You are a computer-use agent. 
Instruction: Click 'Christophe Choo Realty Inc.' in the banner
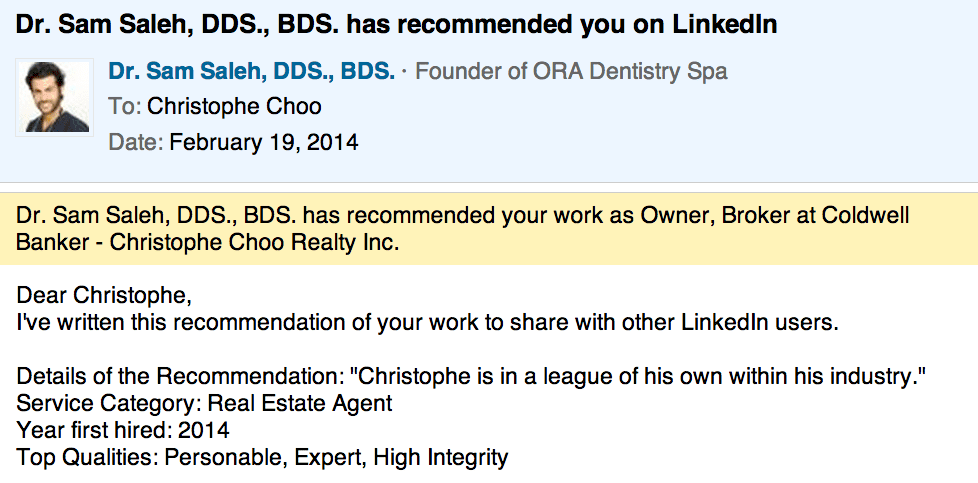[x=254, y=242]
